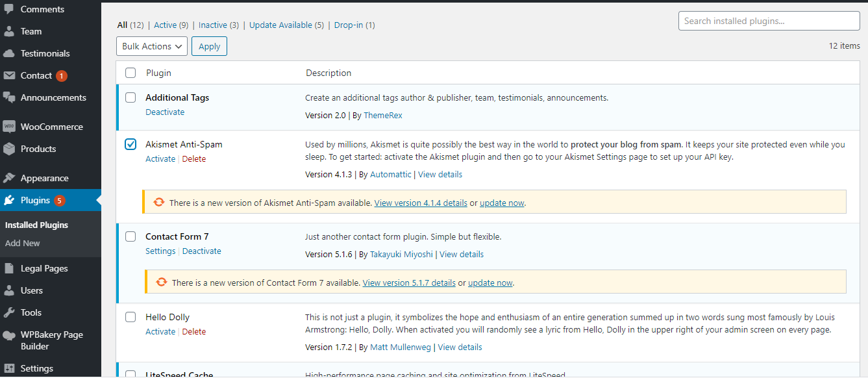Viewport: 868px width, 378px height.
Task: Focus the Search installed plugins field
Action: click(769, 21)
